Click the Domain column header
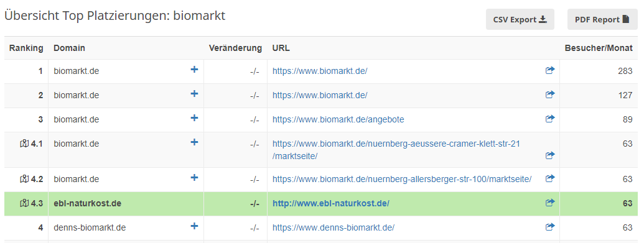 click(70, 48)
